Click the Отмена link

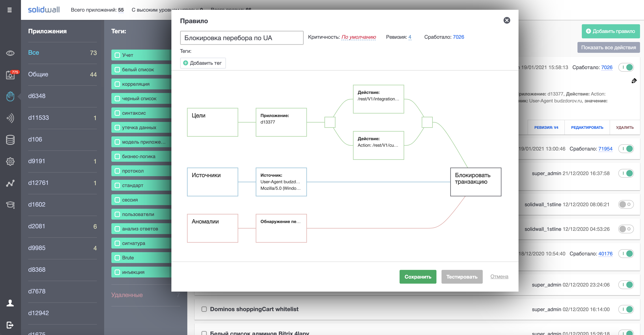click(499, 276)
